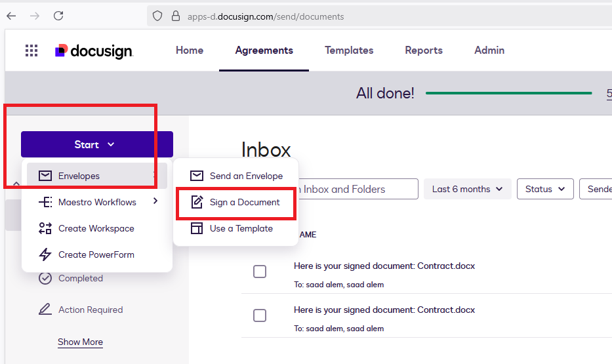612x364 pixels.
Task: Click the green All done progress bar
Action: [508, 93]
